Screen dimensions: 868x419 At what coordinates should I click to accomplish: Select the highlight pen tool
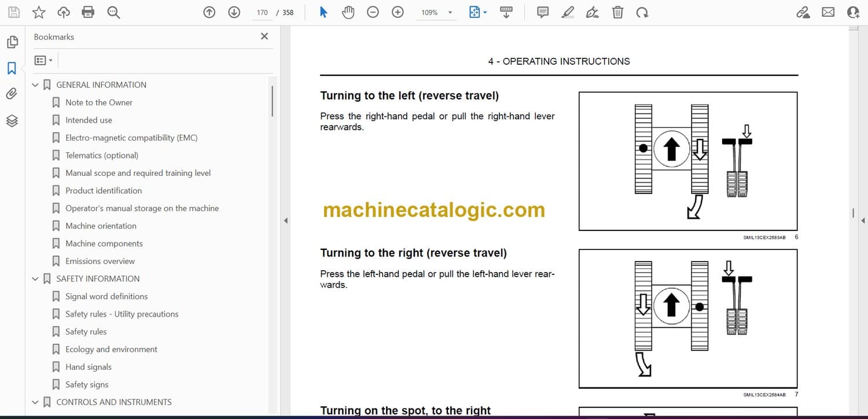tap(568, 12)
